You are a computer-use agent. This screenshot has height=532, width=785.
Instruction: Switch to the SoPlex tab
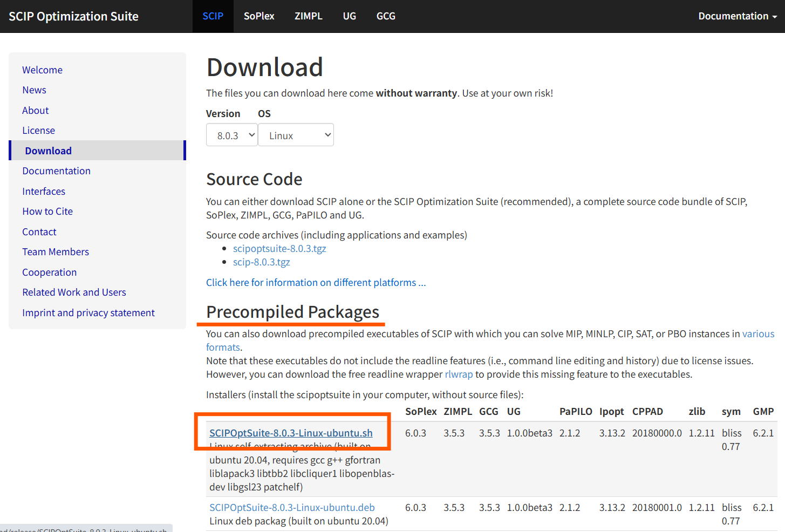259,16
